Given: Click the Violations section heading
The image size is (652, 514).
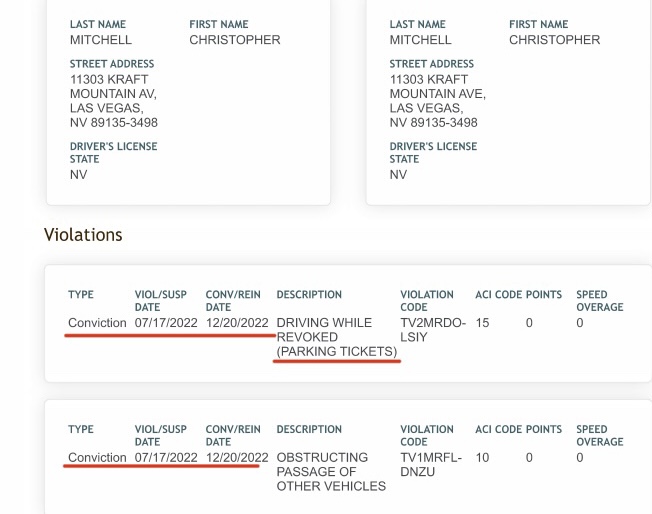Looking at the screenshot, I should click(83, 235).
